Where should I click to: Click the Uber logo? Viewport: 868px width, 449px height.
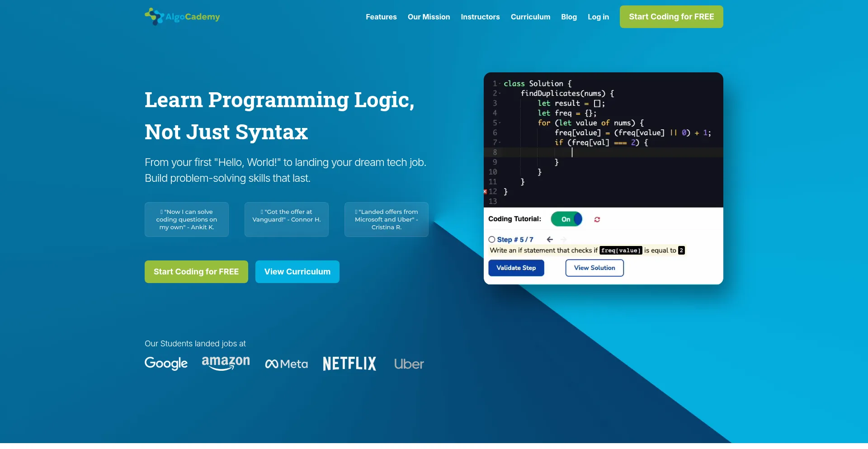tap(409, 364)
